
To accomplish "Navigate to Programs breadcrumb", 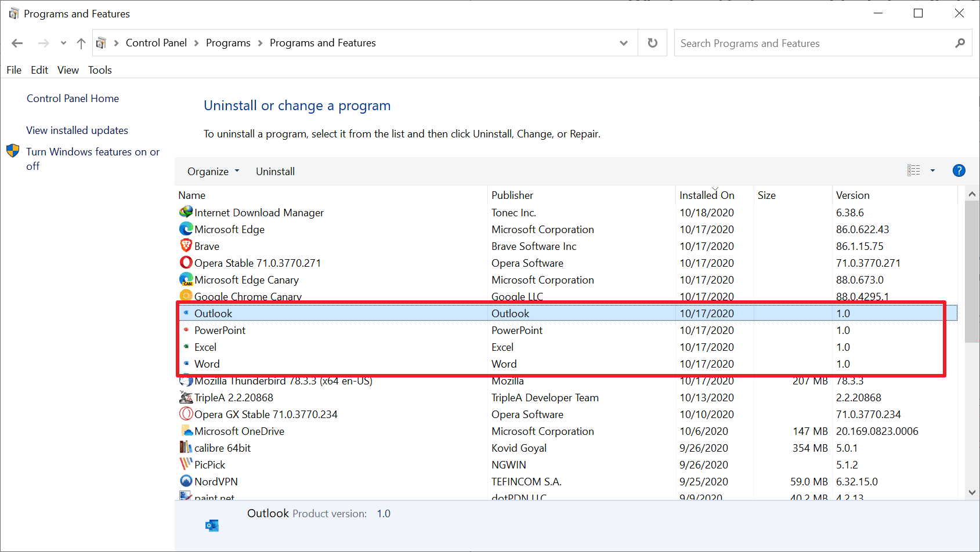I will (x=228, y=43).
